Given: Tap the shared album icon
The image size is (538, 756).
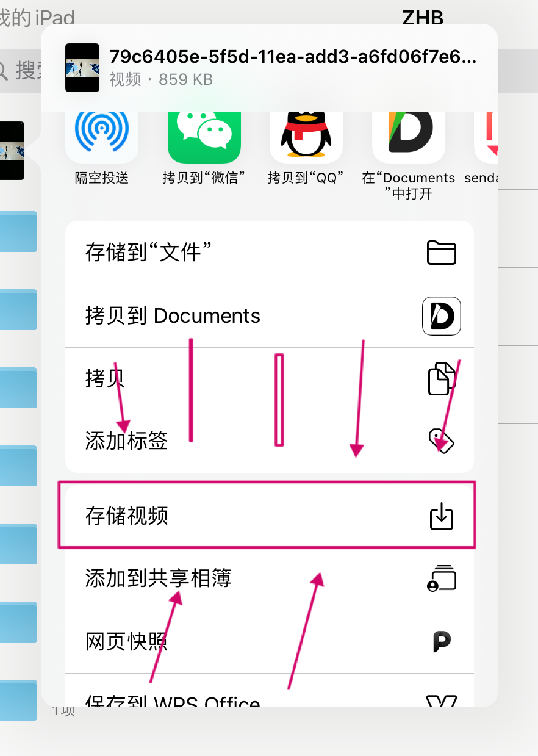Looking at the screenshot, I should click(442, 578).
